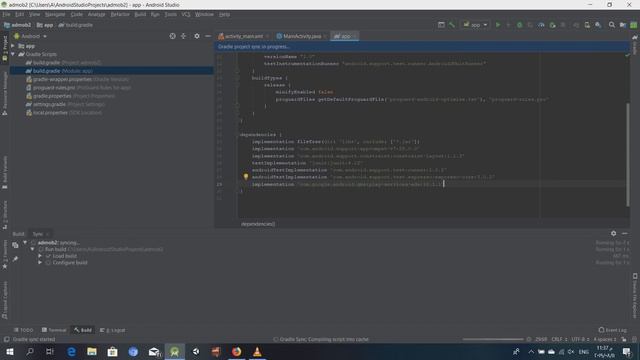Click the Windows Start button
Viewport: 640px width, 360px height.
coord(10,351)
